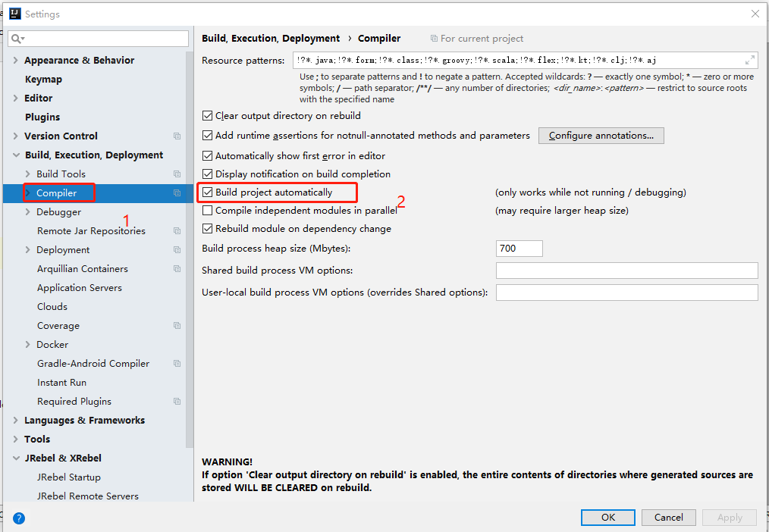Image resolution: width=769 pixels, height=532 pixels.
Task: Click copy icon next to For current project
Action: point(434,39)
